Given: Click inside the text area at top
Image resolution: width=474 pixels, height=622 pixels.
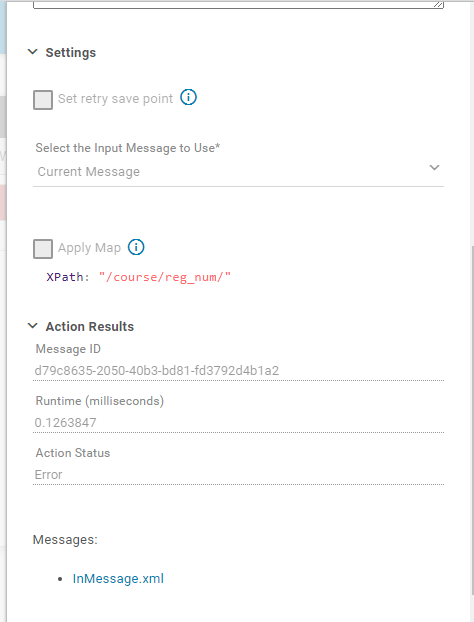Looking at the screenshot, I should tap(238, 4).
